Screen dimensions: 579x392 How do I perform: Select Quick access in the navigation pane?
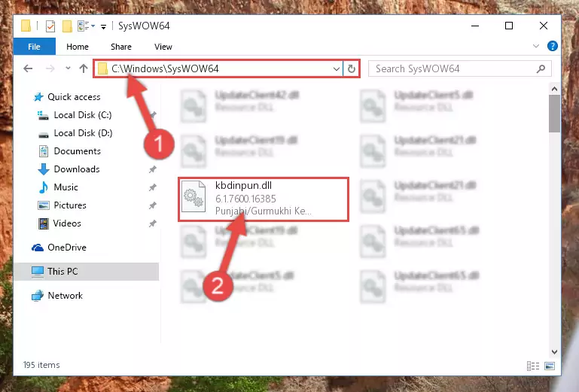click(74, 97)
